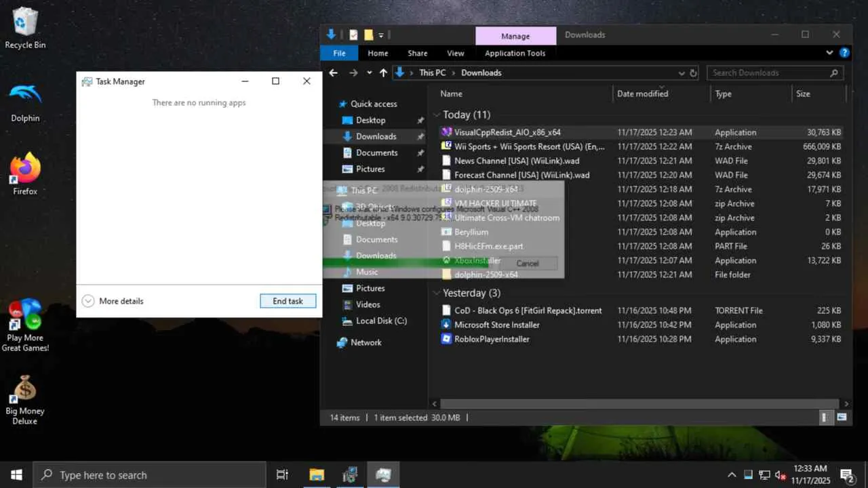Image resolution: width=868 pixels, height=488 pixels.
Task: Customize Quick Access Toolbar dropdown arrow
Action: [381, 35]
